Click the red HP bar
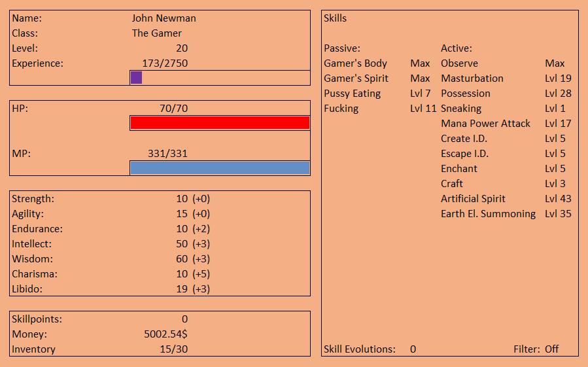Screen dimensions: 588x367 click(x=220, y=123)
